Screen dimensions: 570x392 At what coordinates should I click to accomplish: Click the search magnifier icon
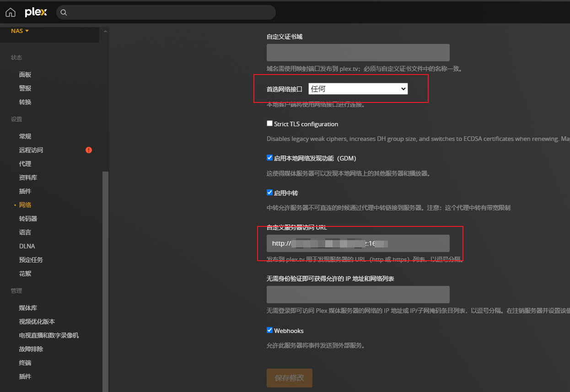(64, 13)
